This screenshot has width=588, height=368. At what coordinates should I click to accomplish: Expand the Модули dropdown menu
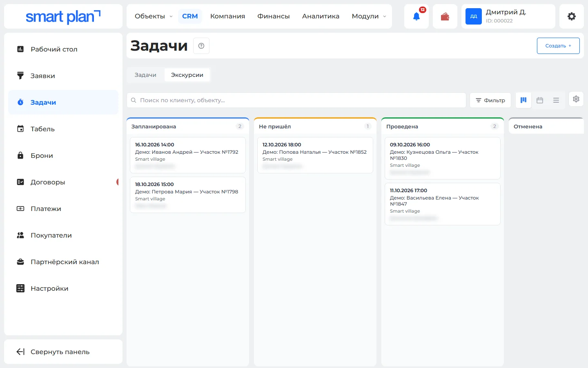click(369, 16)
